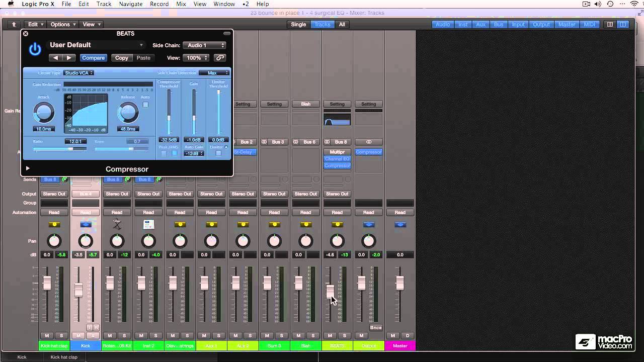The width and height of the screenshot is (644, 362).
Task: Click the Time Machine menu bar icon
Action: (610, 4)
